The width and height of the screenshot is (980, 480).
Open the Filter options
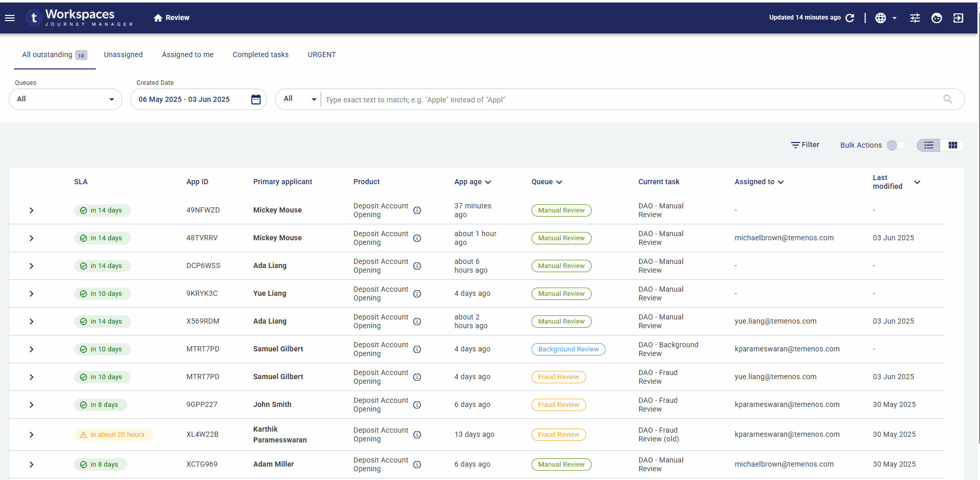point(805,145)
